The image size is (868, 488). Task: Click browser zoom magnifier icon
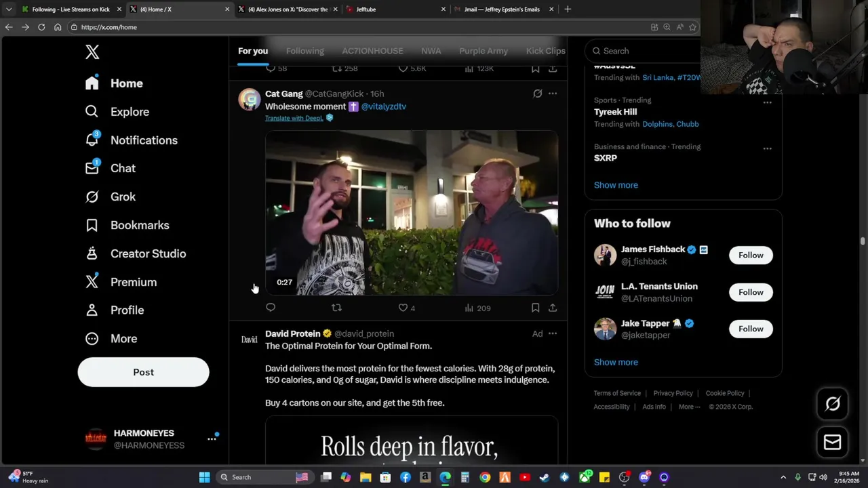[x=667, y=27]
